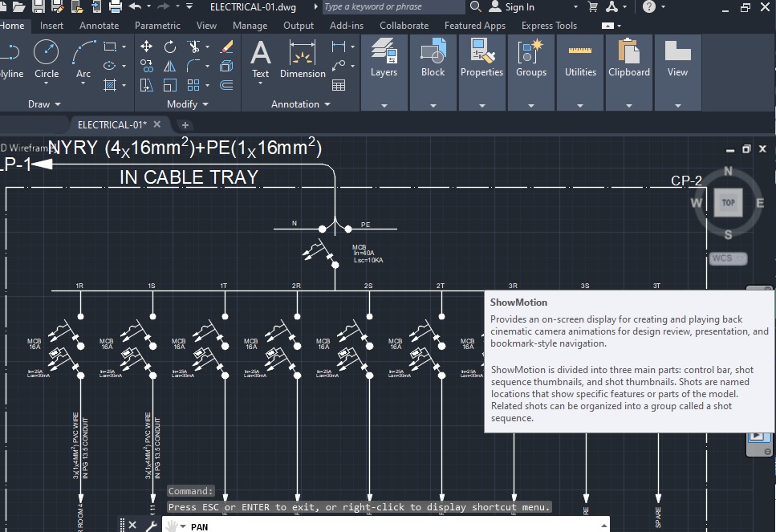The height and width of the screenshot is (532, 776).
Task: Choose the Mirror tool
Action: pyautogui.click(x=170, y=66)
